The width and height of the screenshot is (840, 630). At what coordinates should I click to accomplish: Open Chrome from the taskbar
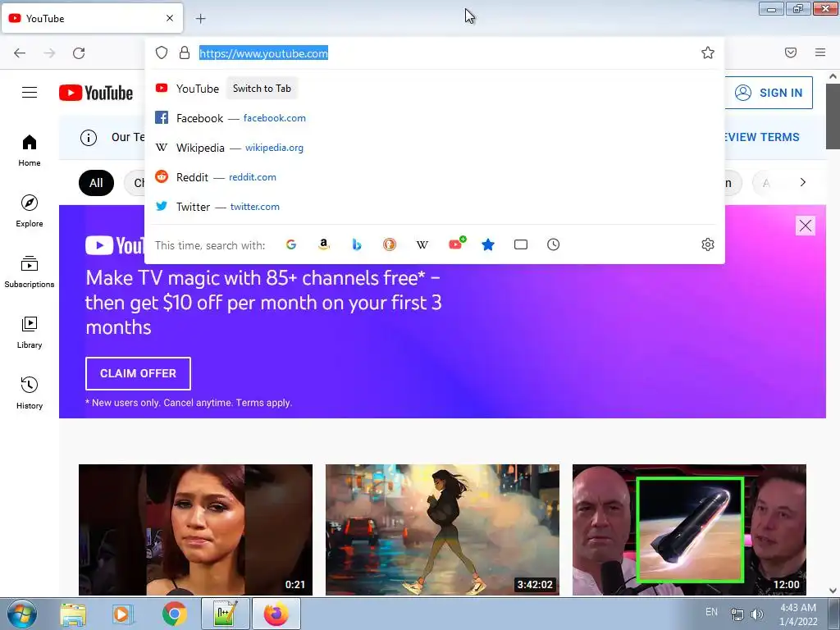(174, 614)
